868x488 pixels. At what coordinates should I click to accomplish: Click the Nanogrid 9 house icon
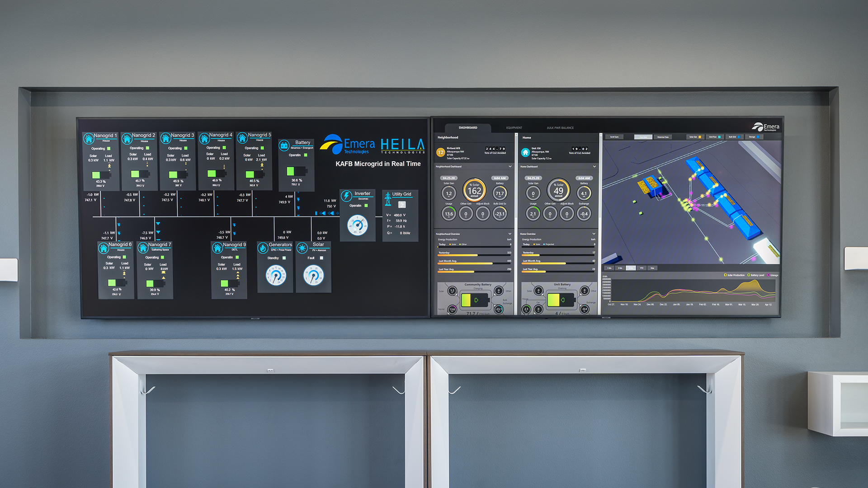coord(217,248)
